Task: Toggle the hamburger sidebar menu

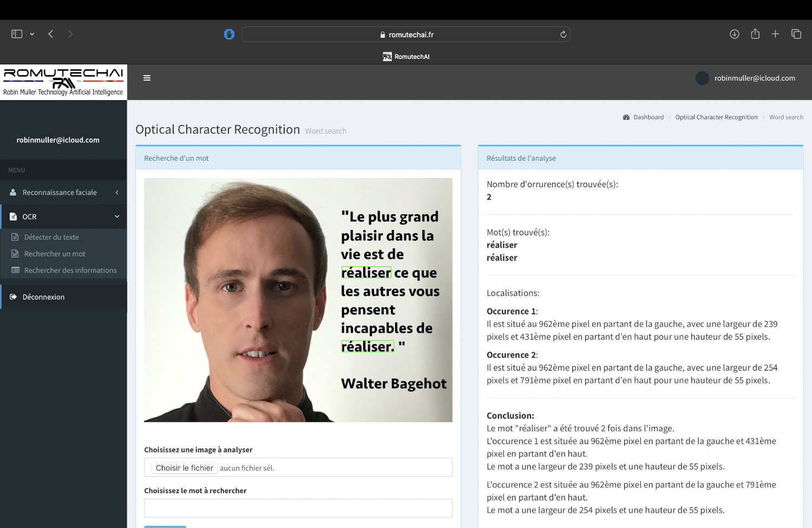Action: pos(147,78)
